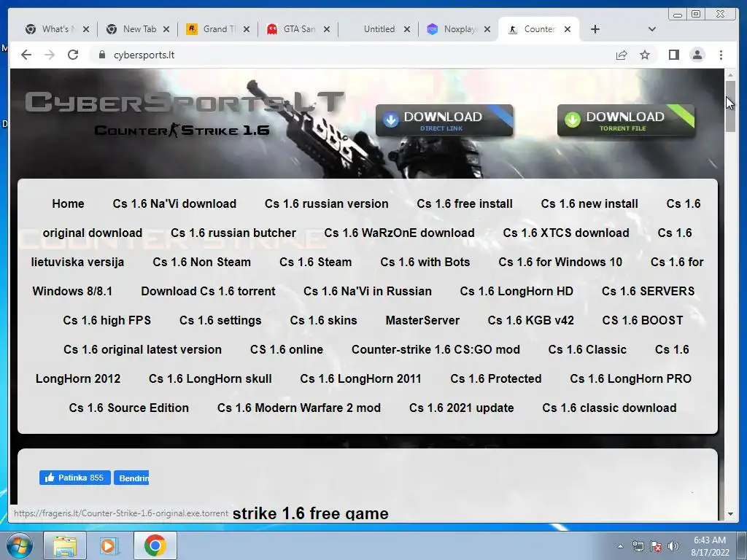Image resolution: width=747 pixels, height=560 pixels.
Task: Open Chrome three-dot menu
Action: tap(721, 55)
